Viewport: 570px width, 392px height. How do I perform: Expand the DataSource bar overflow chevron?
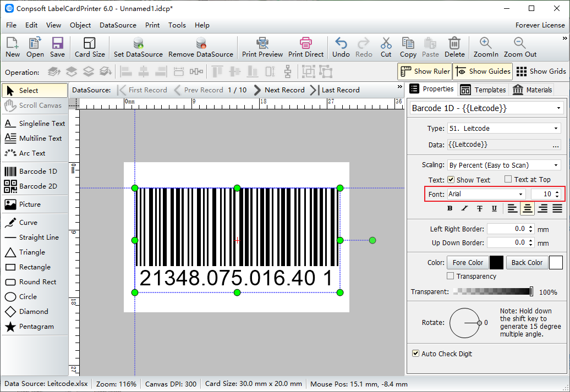click(400, 86)
